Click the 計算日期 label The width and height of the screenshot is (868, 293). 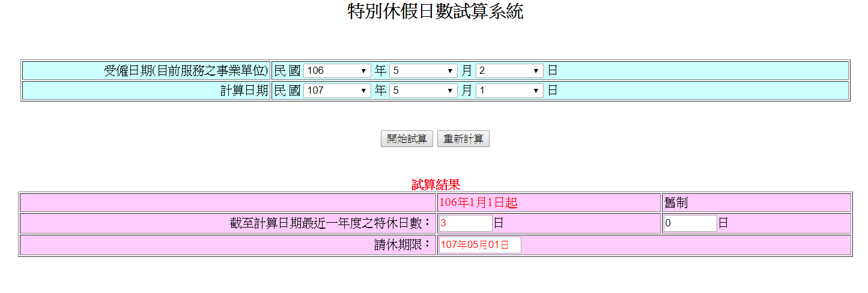[244, 91]
